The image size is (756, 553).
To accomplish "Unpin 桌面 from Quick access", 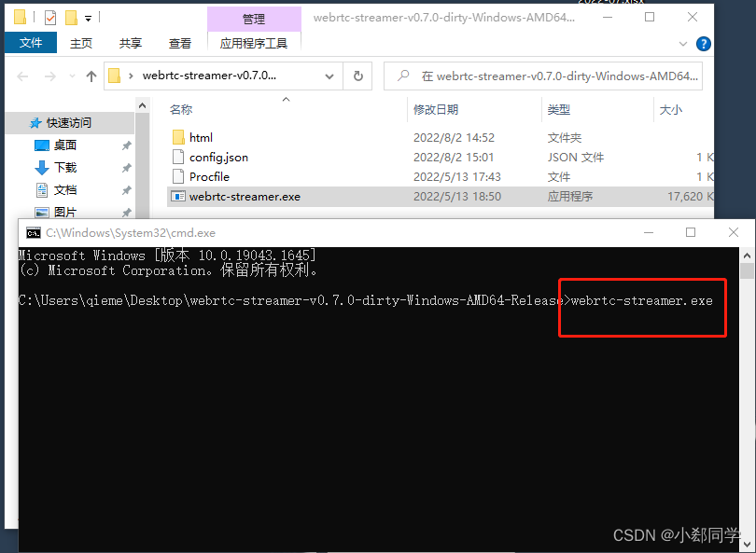I will pos(127,145).
